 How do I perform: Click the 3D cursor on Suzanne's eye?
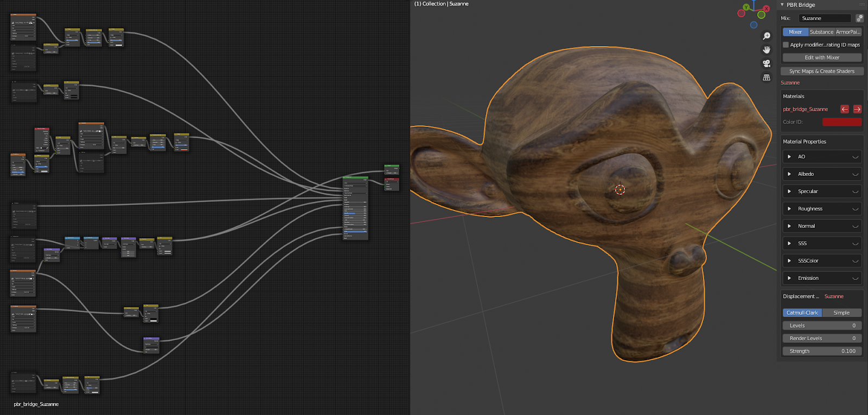pos(620,189)
